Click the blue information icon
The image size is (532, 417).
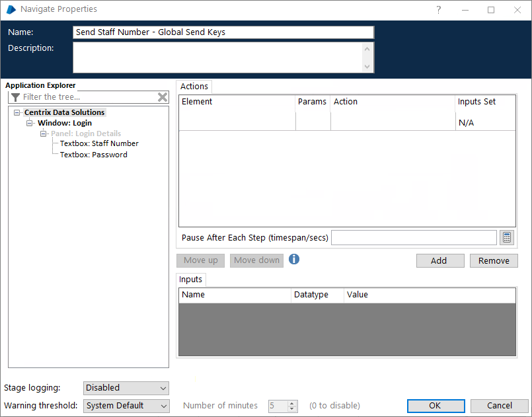(x=294, y=259)
